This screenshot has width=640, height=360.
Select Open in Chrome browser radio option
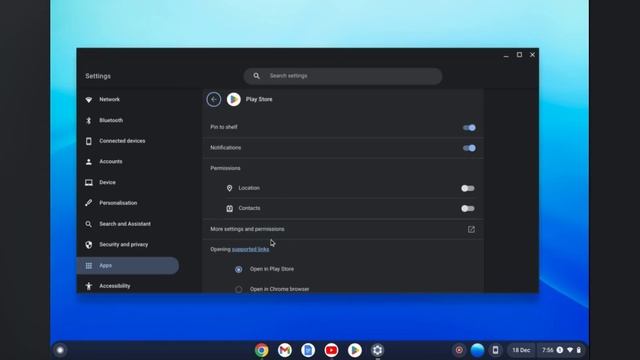tap(238, 289)
